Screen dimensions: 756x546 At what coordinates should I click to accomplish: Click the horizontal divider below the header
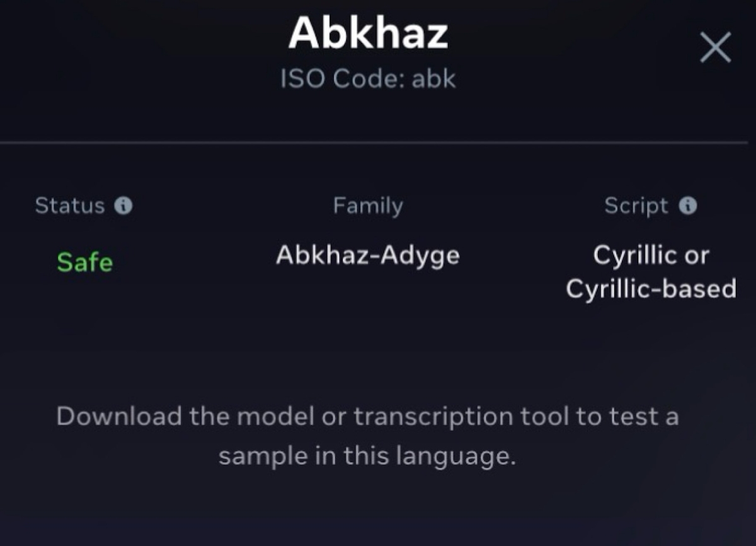pyautogui.click(x=378, y=143)
